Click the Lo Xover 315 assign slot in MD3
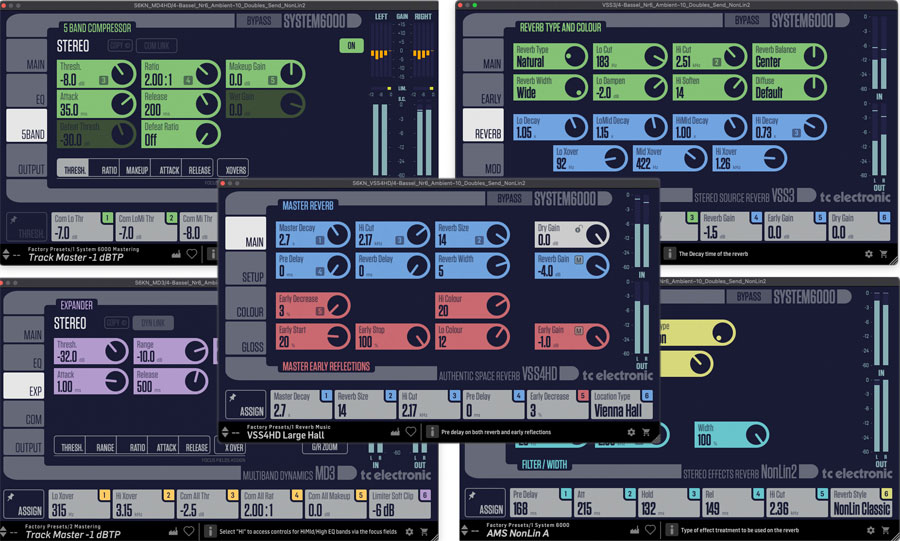The height and width of the screenshot is (541, 900). point(80,504)
